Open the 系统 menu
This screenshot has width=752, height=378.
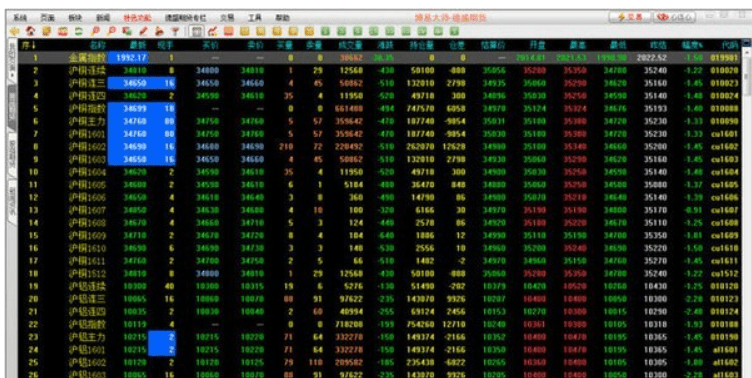[20, 18]
